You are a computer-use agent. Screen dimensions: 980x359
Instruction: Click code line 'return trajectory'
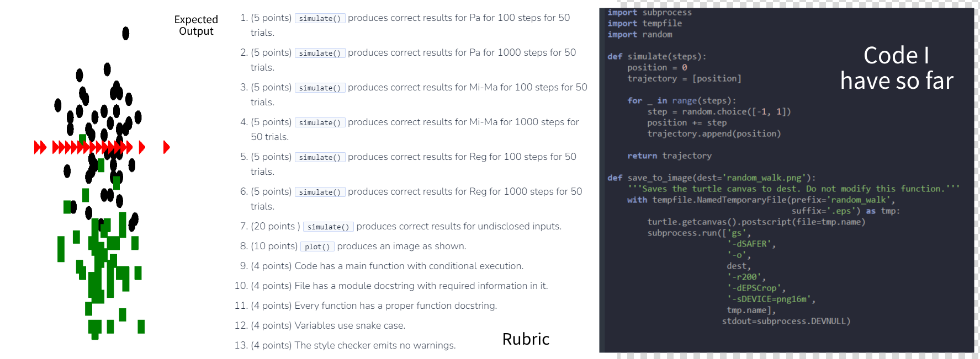tap(669, 156)
